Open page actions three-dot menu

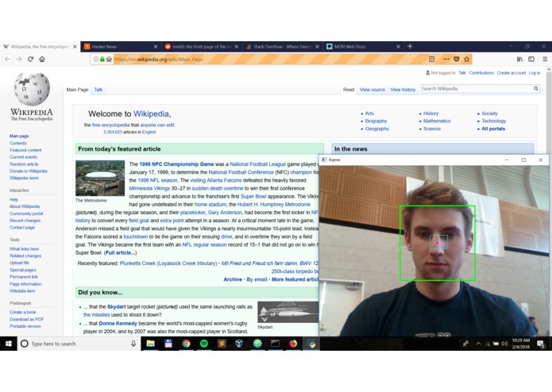coord(446,59)
